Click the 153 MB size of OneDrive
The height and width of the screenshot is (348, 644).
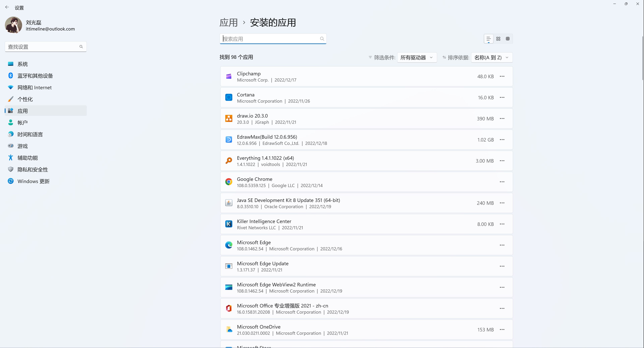[485, 330]
